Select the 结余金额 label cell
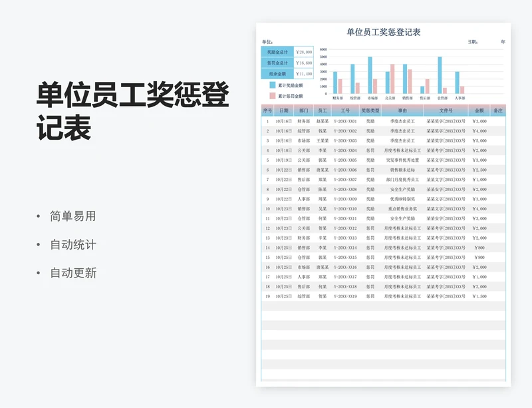The height and width of the screenshot is (408, 532). click(x=277, y=74)
